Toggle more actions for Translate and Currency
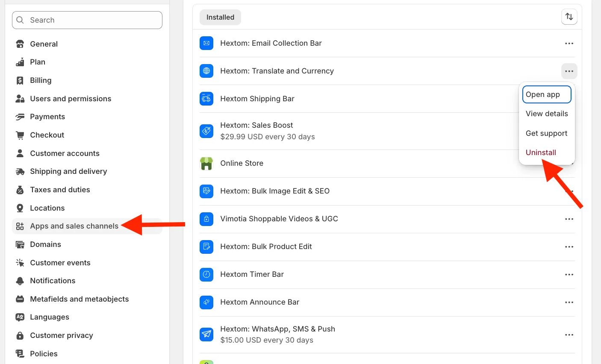This screenshot has width=601, height=364. (569, 71)
